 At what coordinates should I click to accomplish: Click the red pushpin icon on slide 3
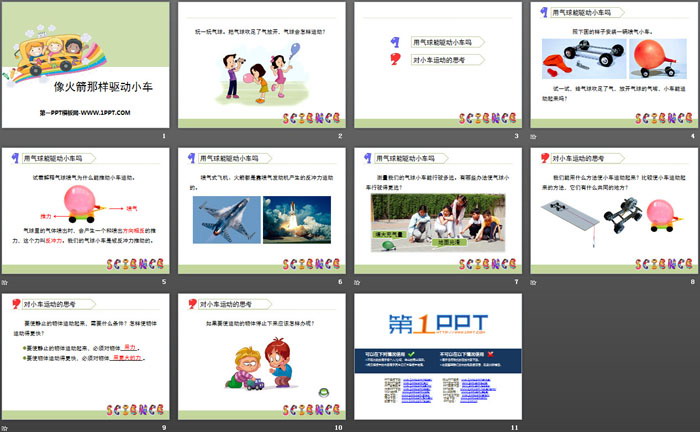[x=396, y=61]
